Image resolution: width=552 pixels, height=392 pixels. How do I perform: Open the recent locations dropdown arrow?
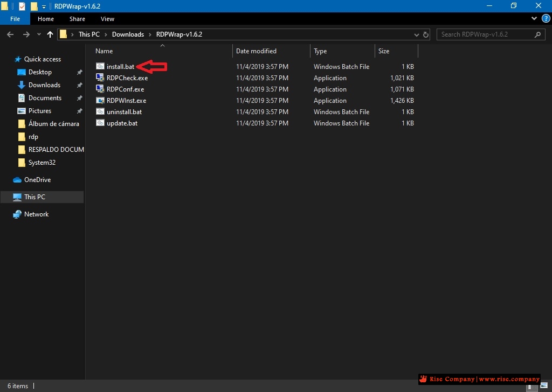pos(39,34)
